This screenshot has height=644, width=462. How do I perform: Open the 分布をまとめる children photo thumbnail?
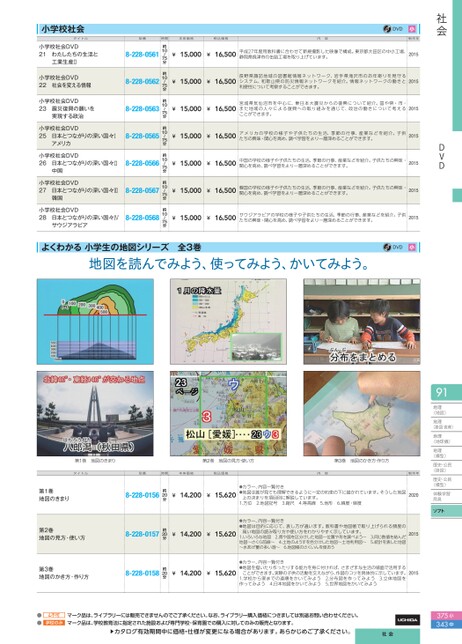(x=362, y=322)
